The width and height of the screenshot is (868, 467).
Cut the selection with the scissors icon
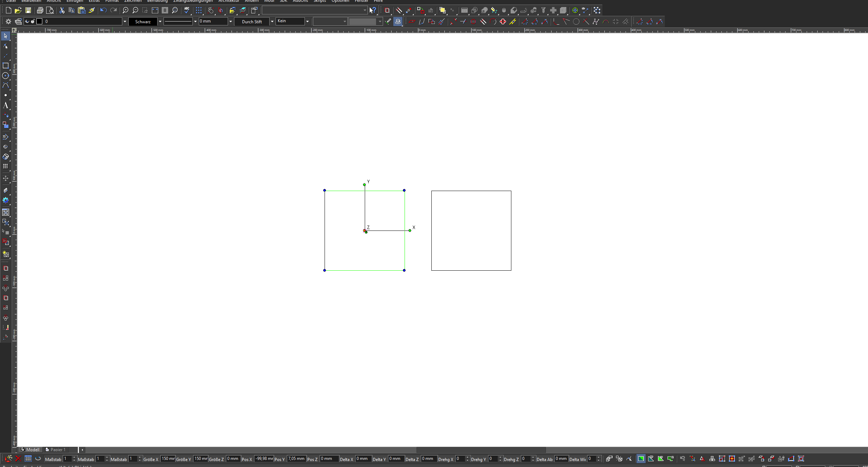[62, 11]
